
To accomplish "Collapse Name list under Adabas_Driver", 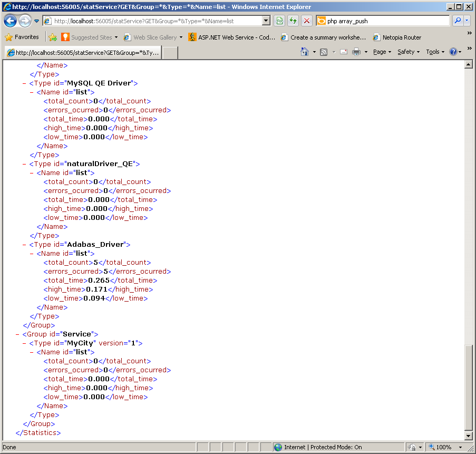I will [32, 254].
